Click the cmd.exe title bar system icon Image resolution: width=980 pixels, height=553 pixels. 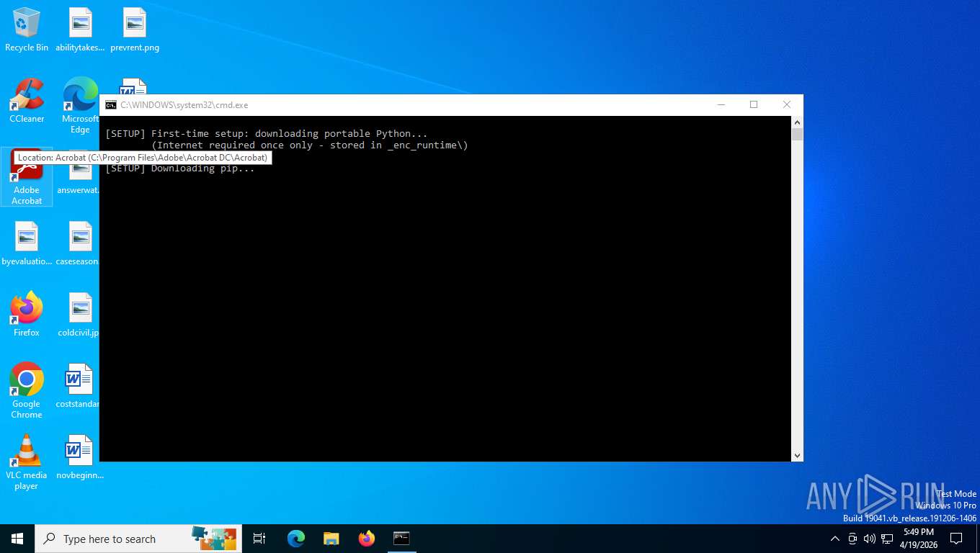(x=111, y=105)
